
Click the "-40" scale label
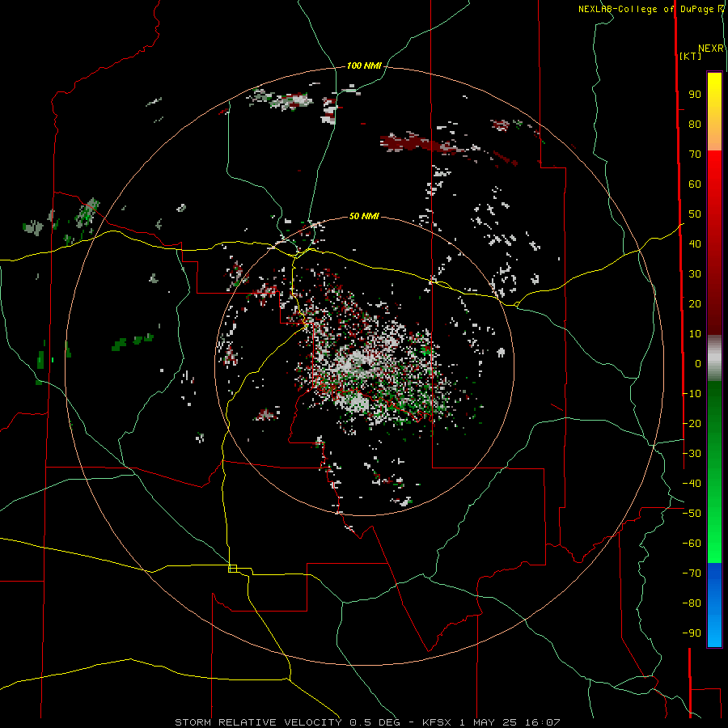tap(692, 484)
